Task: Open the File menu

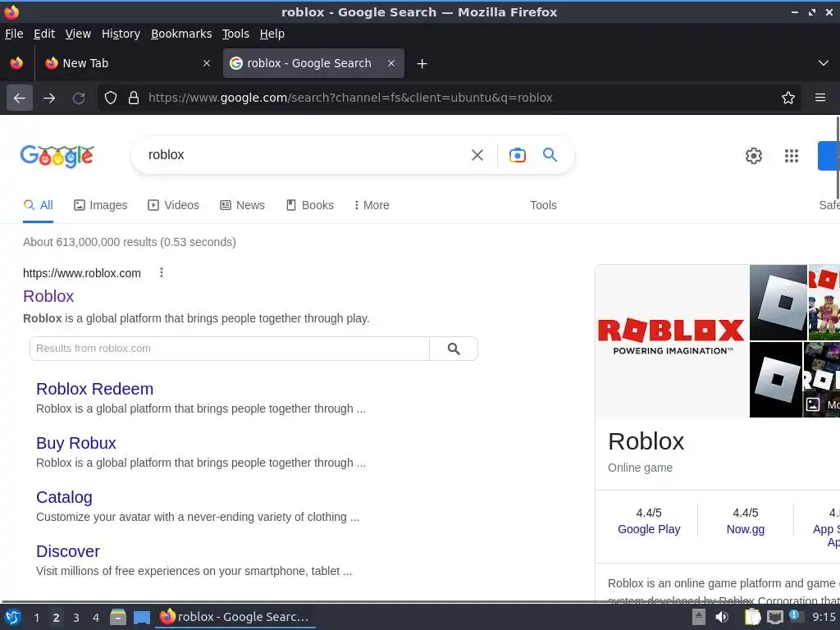Action: click(x=14, y=34)
